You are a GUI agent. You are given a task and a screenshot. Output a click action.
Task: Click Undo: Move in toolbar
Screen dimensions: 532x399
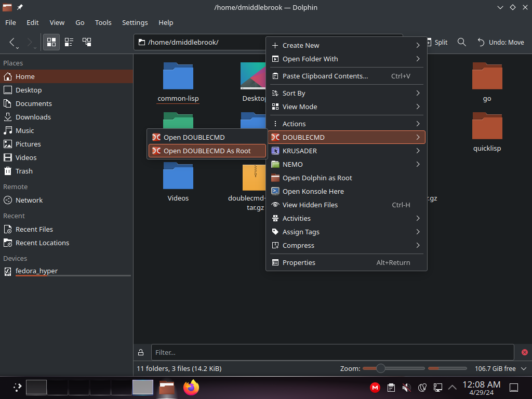(x=501, y=43)
